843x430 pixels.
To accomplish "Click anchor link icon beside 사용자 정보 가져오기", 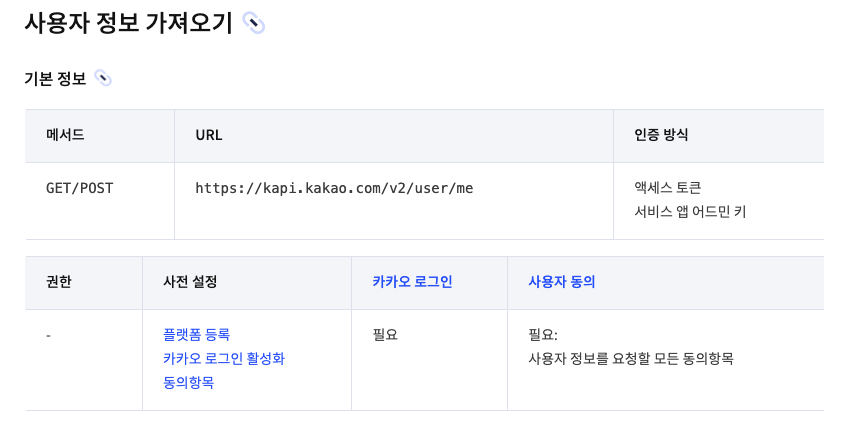I will [x=254, y=23].
